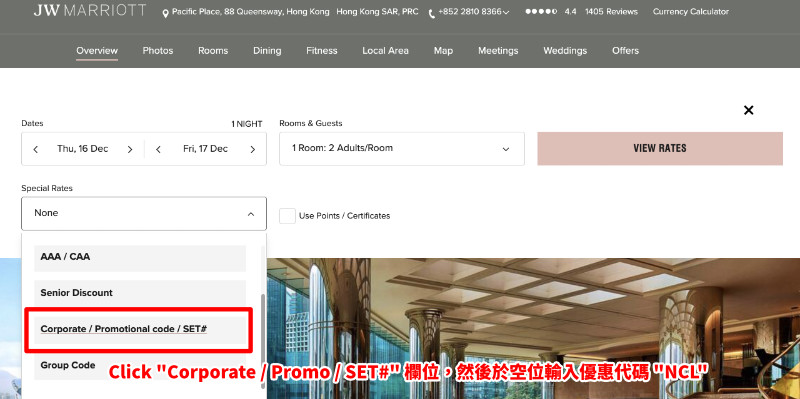Switch to the Dining tab
The image size is (800, 399).
tap(267, 51)
